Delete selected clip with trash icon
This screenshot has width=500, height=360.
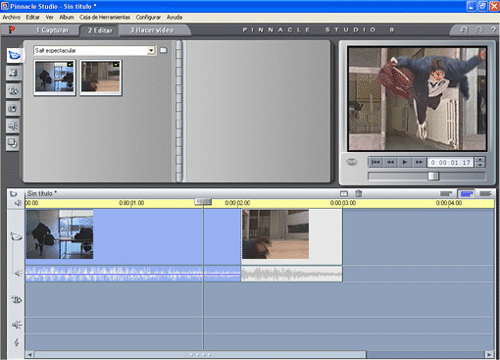click(x=358, y=193)
